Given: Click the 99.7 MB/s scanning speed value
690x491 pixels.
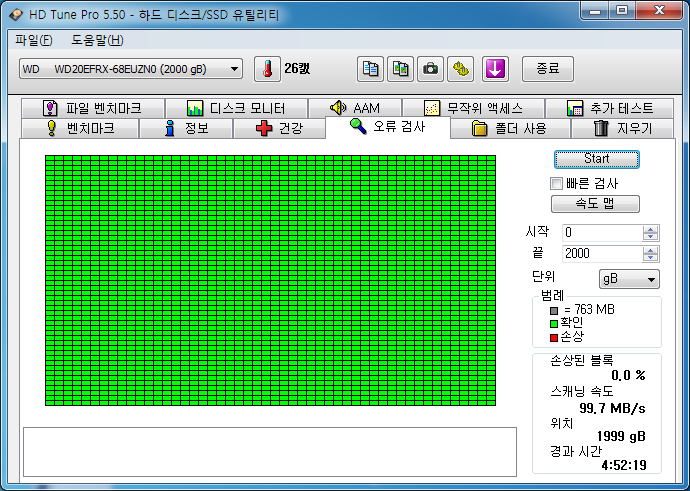Looking at the screenshot, I should point(612,408).
